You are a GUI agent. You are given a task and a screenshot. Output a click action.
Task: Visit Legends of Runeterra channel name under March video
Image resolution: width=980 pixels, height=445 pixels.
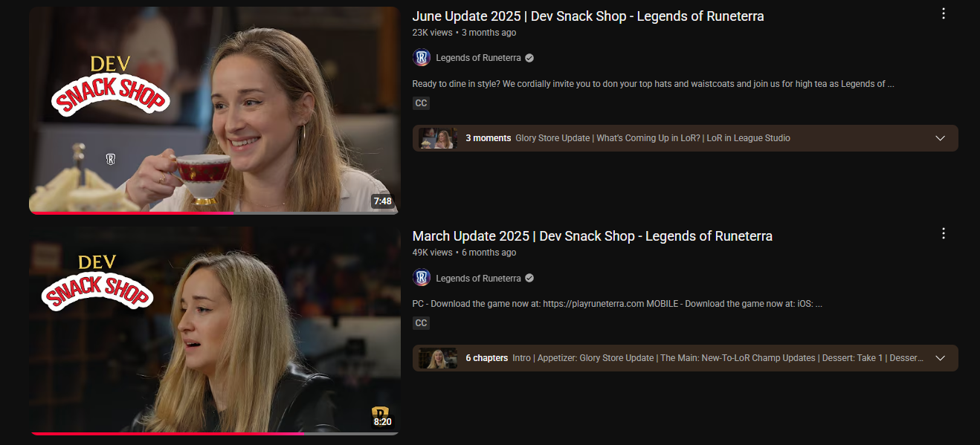(x=478, y=278)
